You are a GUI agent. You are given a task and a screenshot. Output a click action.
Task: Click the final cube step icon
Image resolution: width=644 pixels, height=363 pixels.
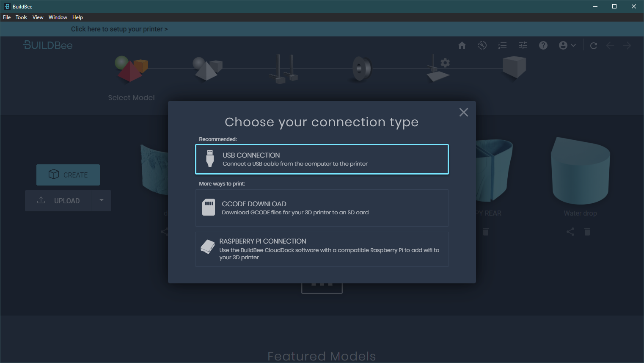[514, 67]
